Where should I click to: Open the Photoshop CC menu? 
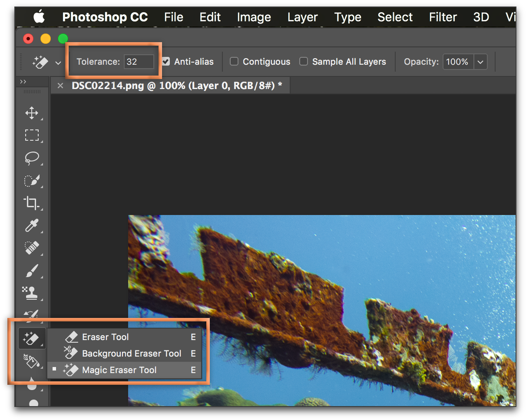point(105,17)
